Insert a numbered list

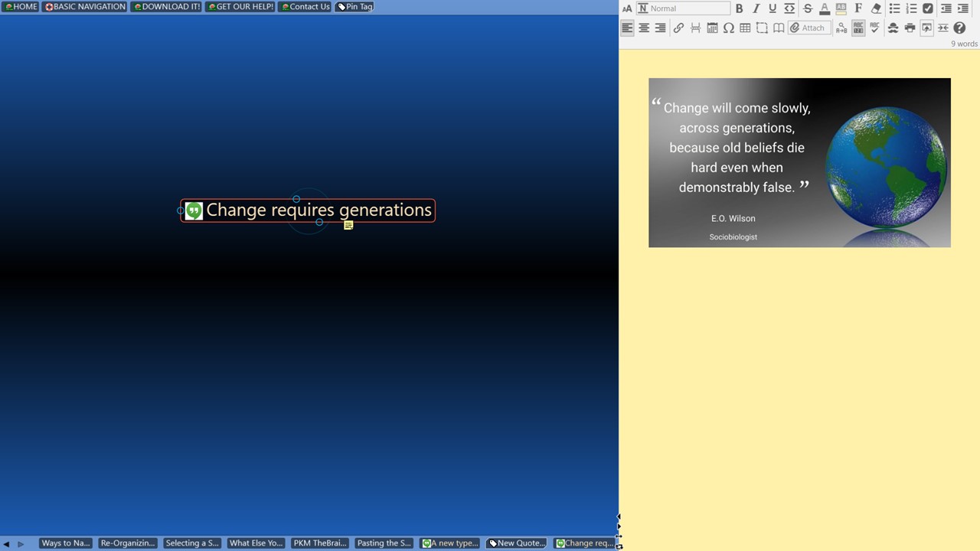point(911,8)
